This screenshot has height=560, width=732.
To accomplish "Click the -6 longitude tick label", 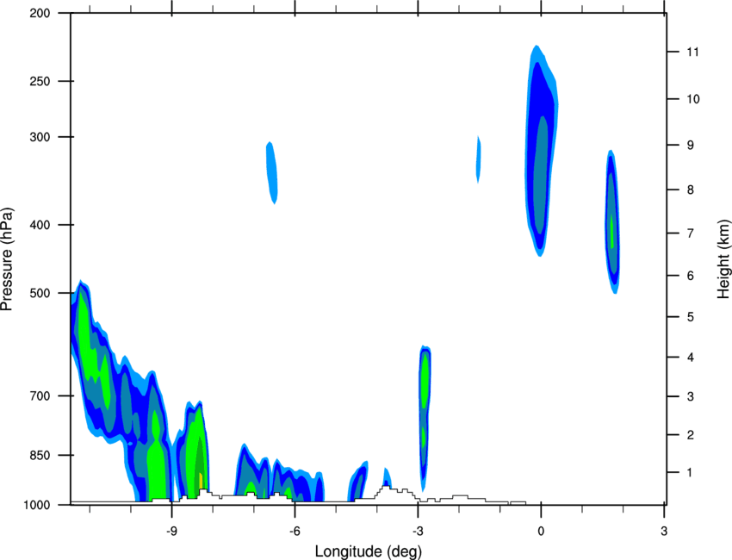I will [x=295, y=532].
